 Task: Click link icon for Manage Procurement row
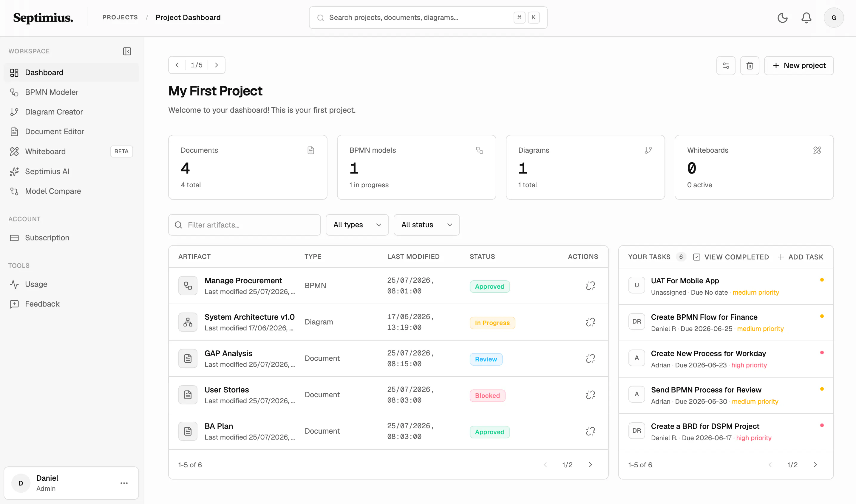(x=590, y=286)
